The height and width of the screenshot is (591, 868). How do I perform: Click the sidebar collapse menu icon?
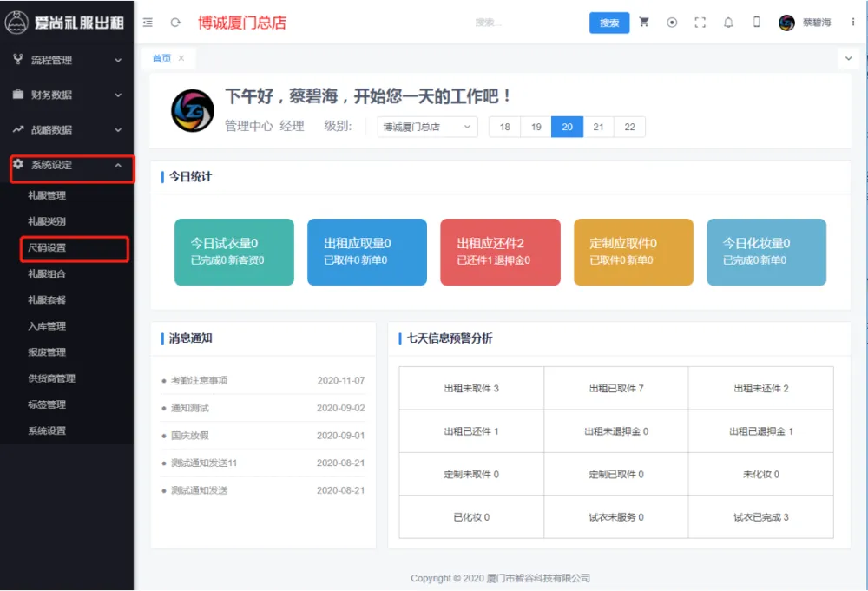tap(148, 23)
